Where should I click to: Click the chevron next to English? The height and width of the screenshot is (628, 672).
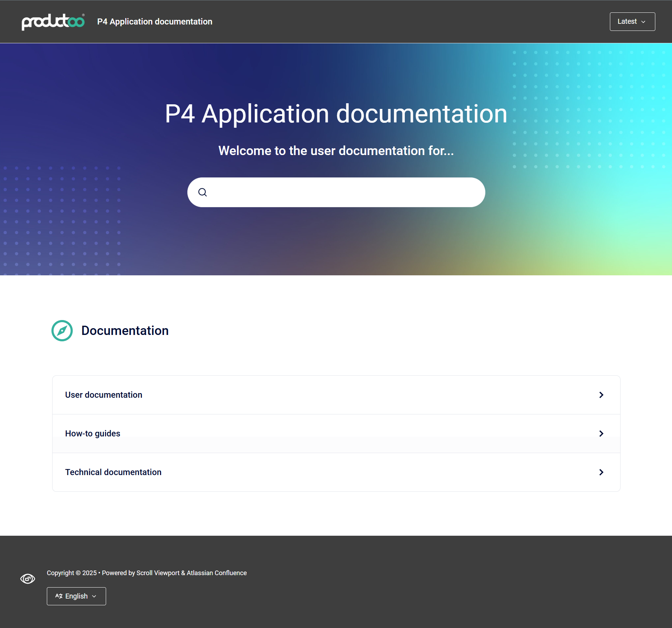94,596
